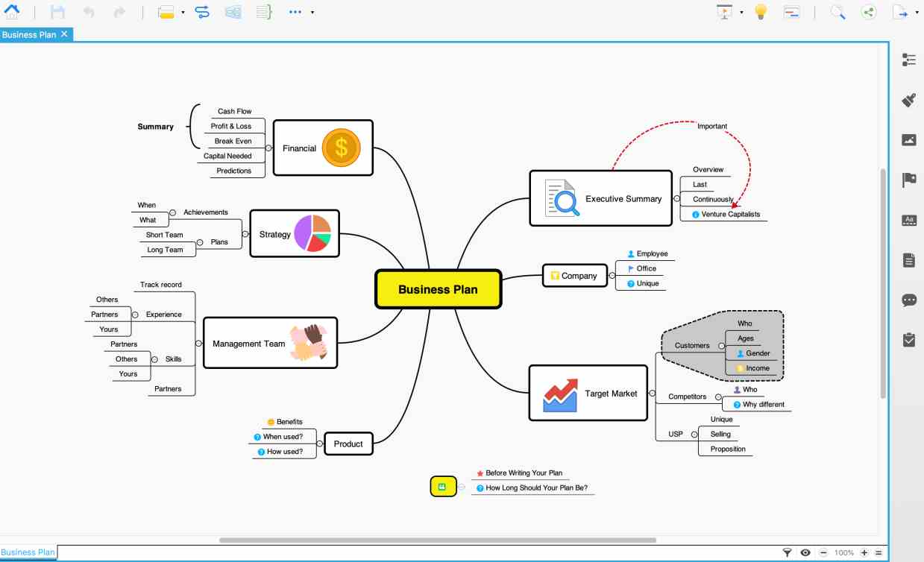Click the Summary bracket label
This screenshot has width=924, height=562.
point(155,127)
